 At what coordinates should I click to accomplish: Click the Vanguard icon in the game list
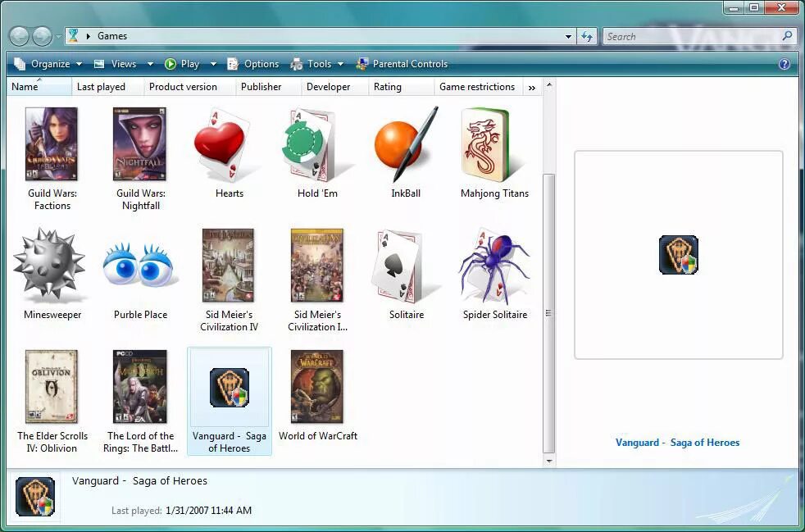point(230,388)
